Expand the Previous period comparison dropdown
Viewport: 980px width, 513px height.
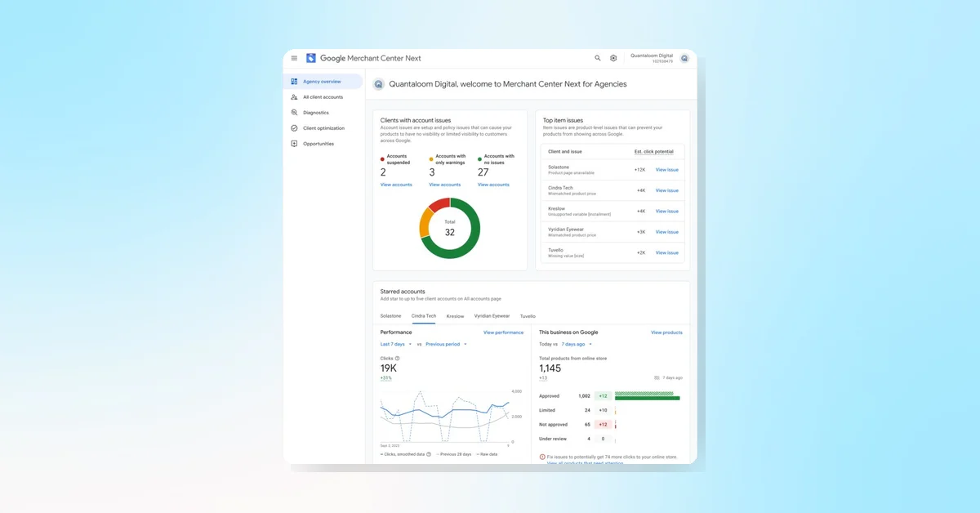[444, 344]
